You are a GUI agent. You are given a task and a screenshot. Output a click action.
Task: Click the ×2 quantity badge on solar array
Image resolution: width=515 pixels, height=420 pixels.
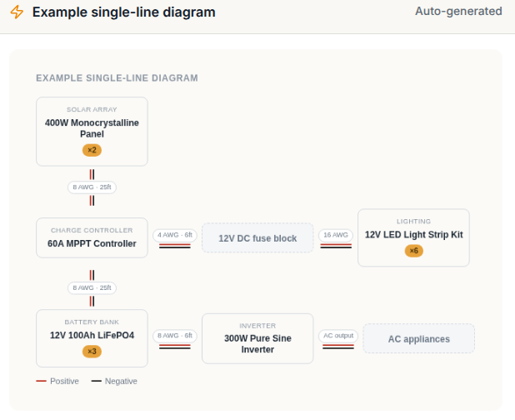pyautogui.click(x=92, y=150)
